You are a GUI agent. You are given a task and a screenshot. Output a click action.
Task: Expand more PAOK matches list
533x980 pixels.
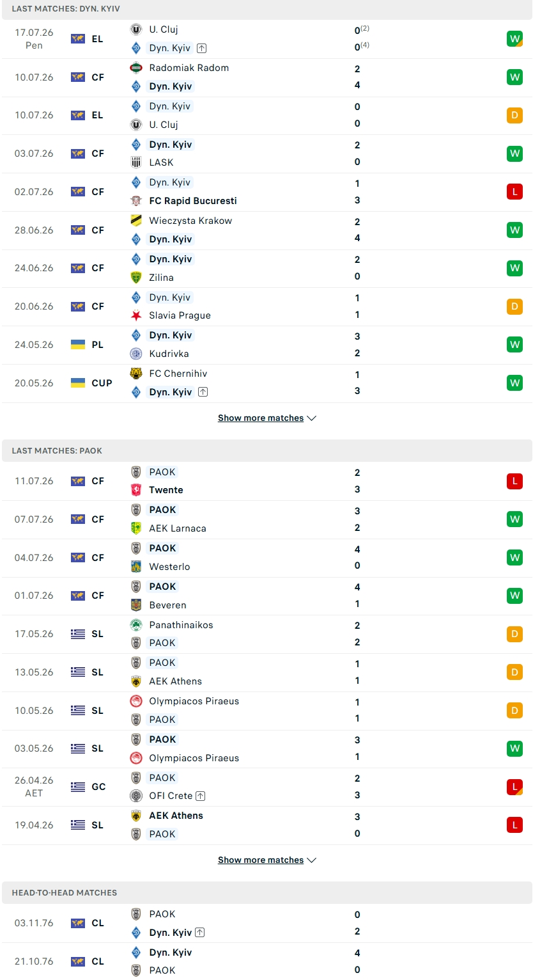[x=267, y=860]
